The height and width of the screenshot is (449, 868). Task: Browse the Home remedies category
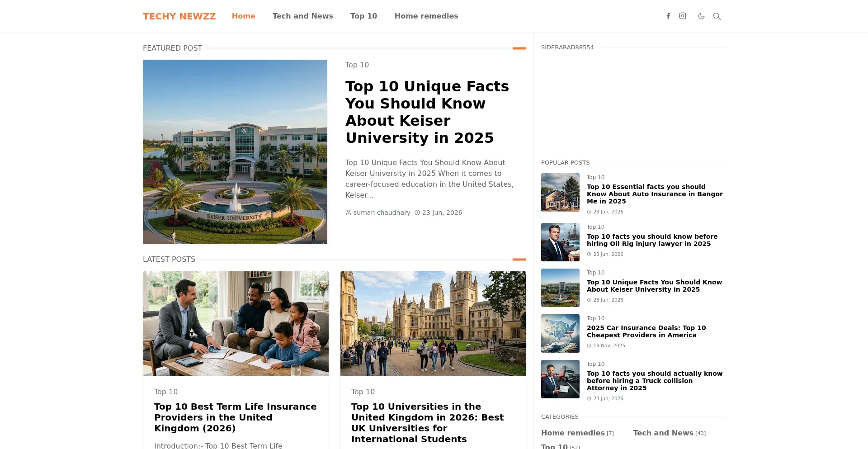(x=573, y=433)
